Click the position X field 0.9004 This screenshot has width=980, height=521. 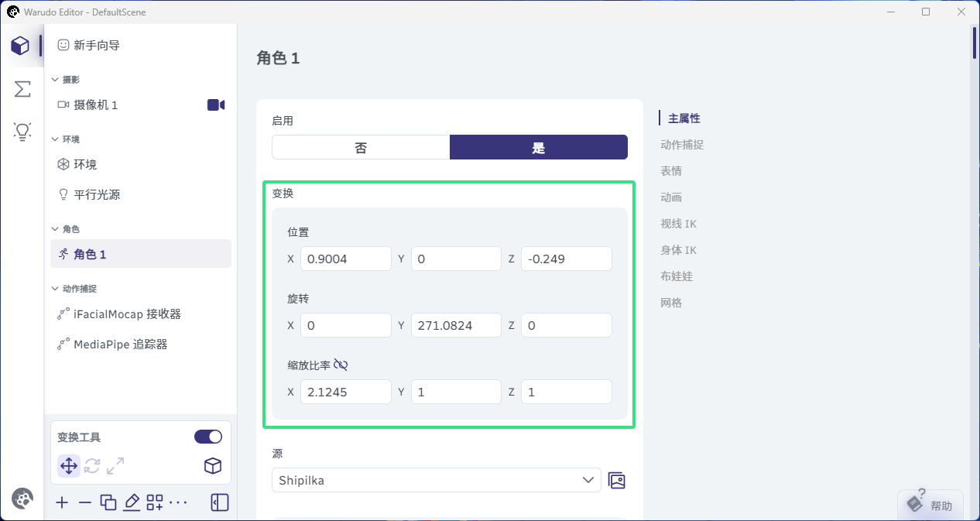click(x=345, y=259)
